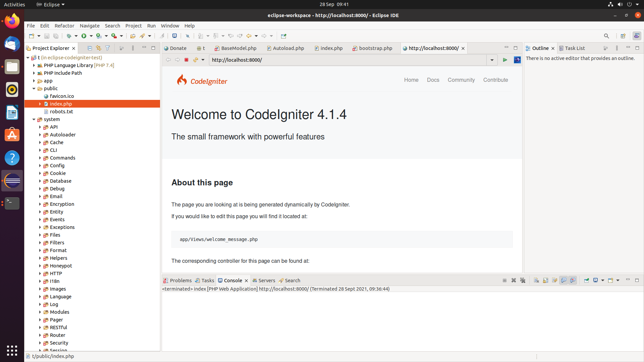
Task: Click the Pin Console icon
Action: (587, 280)
